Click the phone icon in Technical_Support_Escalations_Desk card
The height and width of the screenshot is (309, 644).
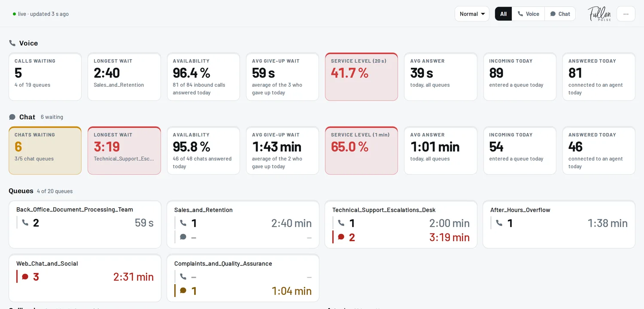pos(341,223)
